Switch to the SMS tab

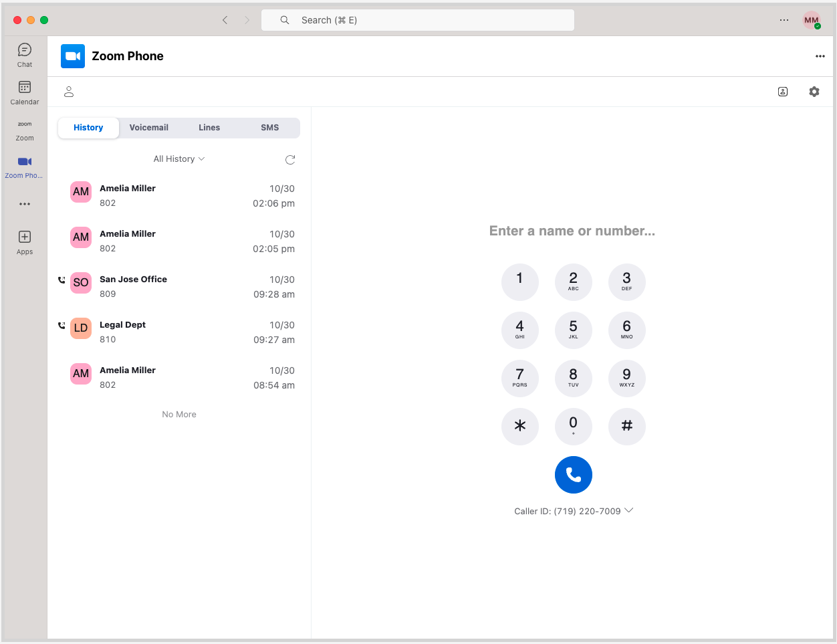(x=269, y=128)
